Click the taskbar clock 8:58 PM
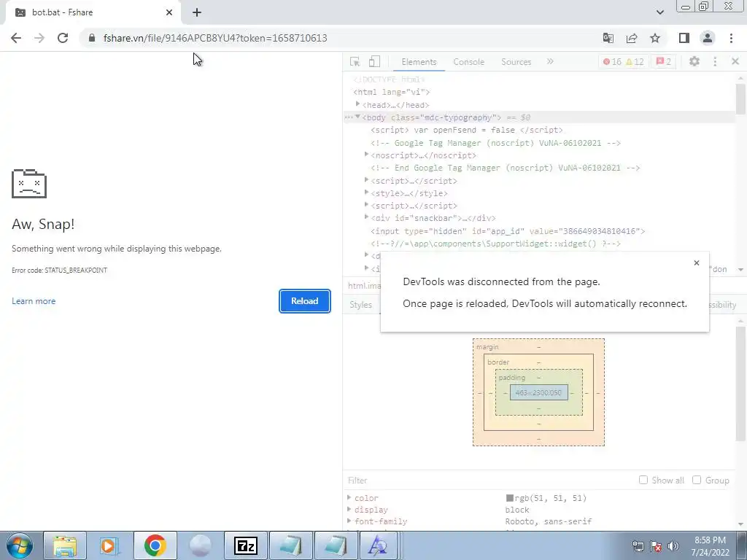This screenshot has height=560, width=747. [x=711, y=546]
